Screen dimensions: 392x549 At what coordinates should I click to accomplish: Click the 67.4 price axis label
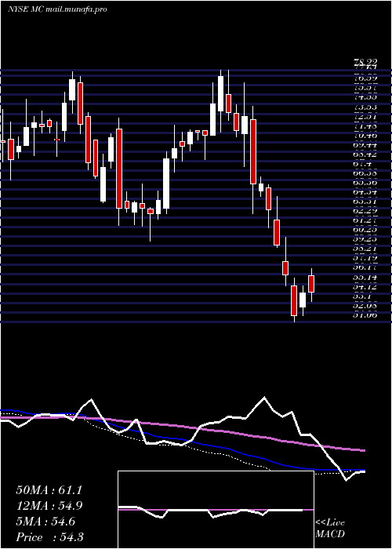click(x=363, y=163)
